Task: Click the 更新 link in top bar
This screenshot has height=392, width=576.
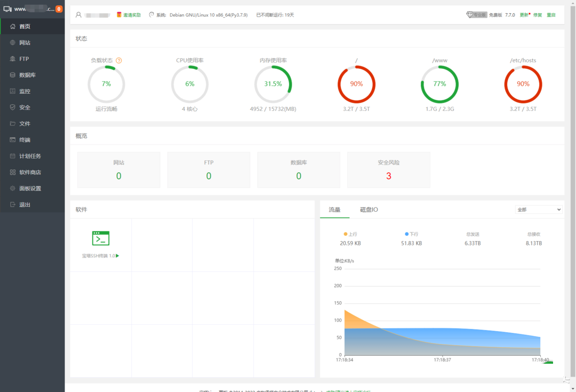Action: 524,15
